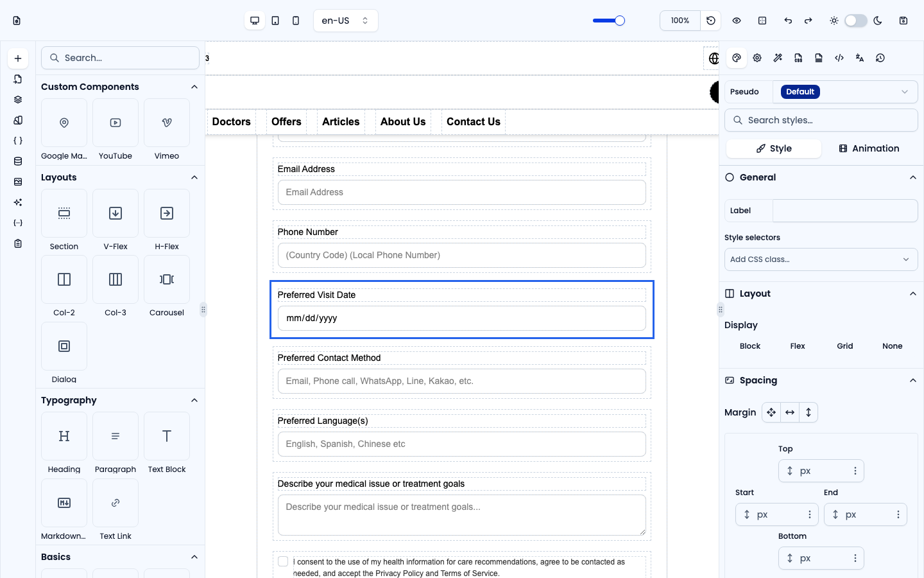924x578 pixels.
Task: Click the save icon in top bar
Action: tap(903, 21)
